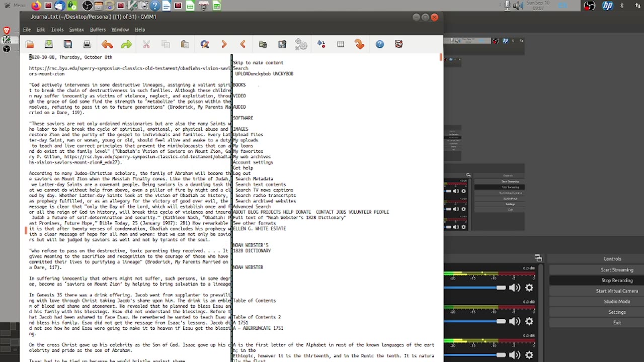Click the text line "ELLEN G. WHITE ESTATE"

click(x=259, y=229)
